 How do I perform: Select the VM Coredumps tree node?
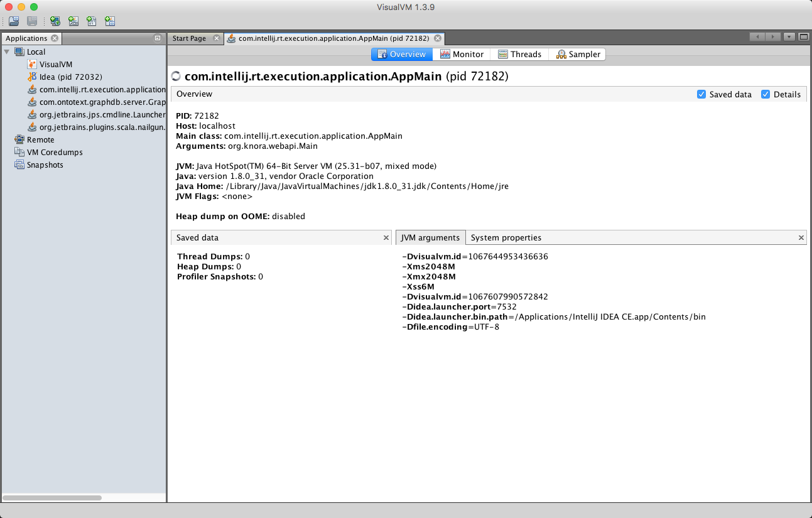(55, 152)
